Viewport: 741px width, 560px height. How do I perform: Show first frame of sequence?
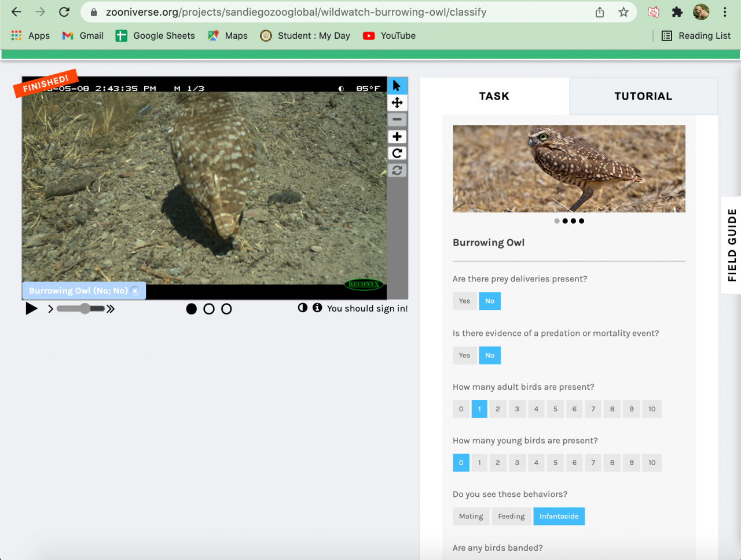192,309
